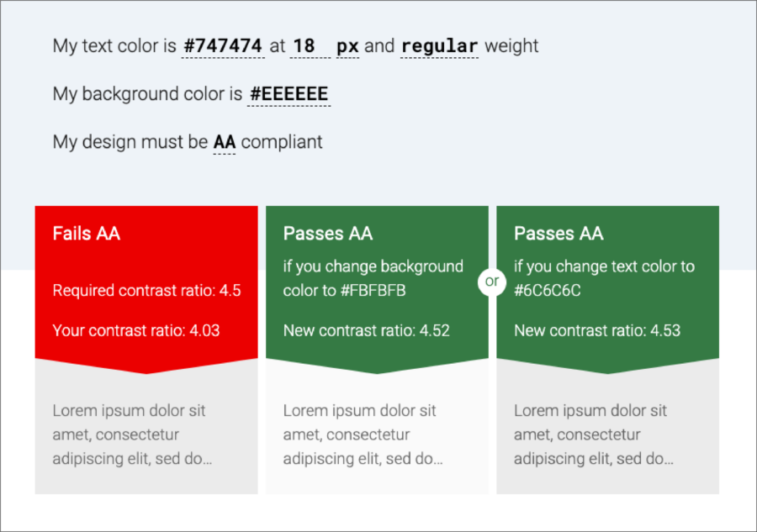Click the #6C6C6C suggested text color
Image resolution: width=757 pixels, height=532 pixels.
pyautogui.click(x=547, y=290)
